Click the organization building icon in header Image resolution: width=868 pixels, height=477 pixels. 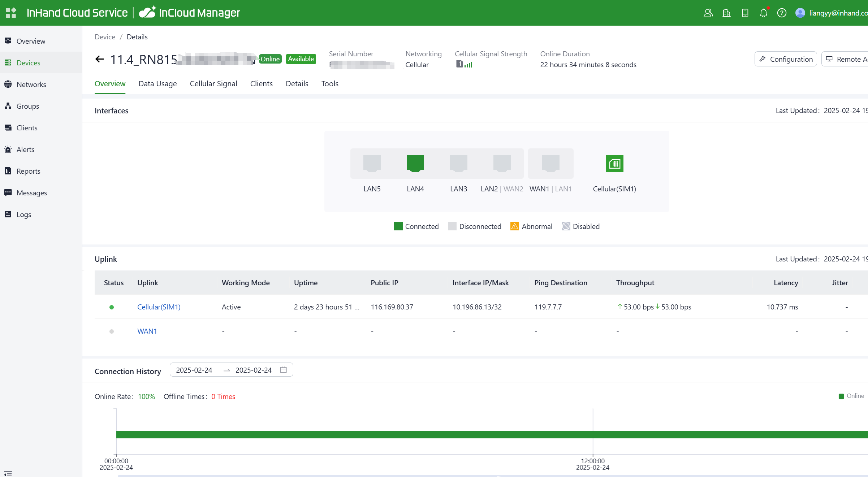pos(726,13)
